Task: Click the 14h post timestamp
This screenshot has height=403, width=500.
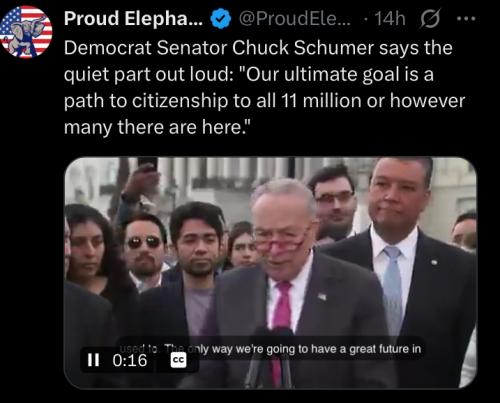Action: 390,19
